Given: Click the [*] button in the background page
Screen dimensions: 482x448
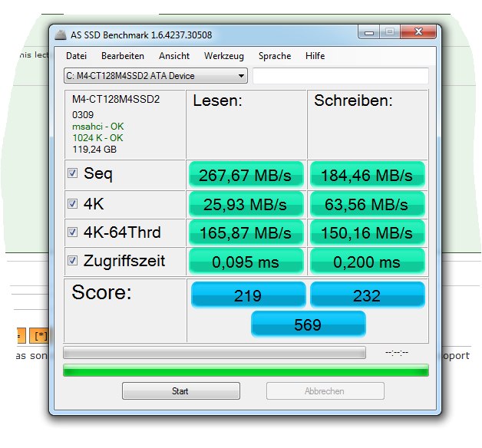Looking at the screenshot, I should click(x=39, y=335).
